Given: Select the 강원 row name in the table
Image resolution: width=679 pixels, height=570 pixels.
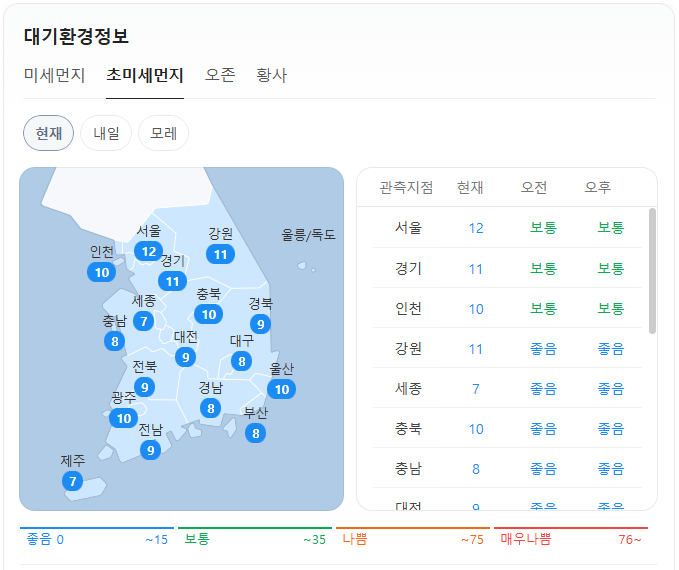Looking at the screenshot, I should coord(408,349).
